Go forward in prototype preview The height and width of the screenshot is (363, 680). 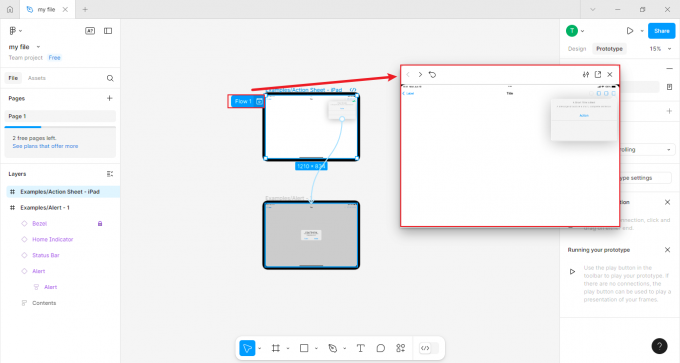tap(420, 75)
